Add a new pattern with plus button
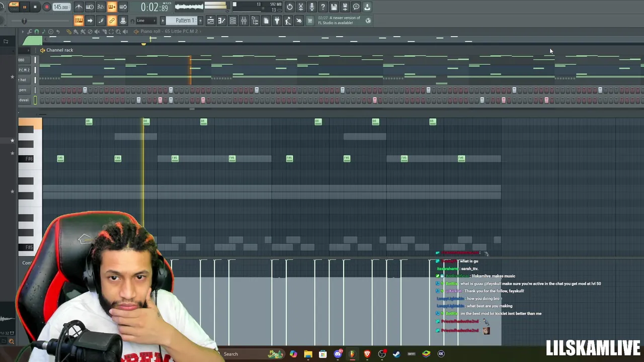644x362 pixels. pyautogui.click(x=200, y=21)
